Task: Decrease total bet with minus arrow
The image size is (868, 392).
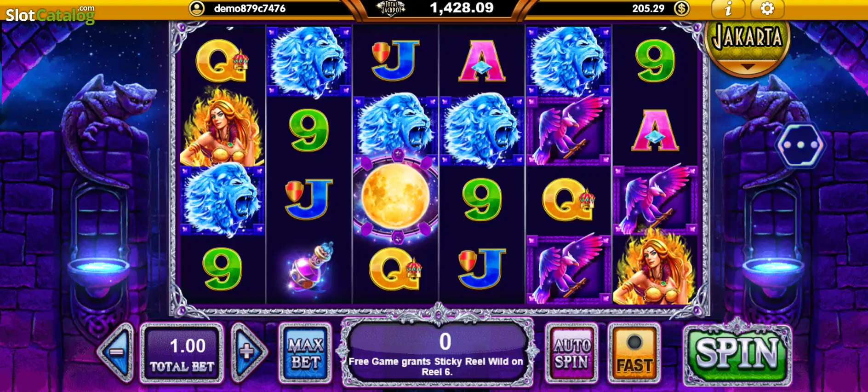Action: (x=116, y=353)
